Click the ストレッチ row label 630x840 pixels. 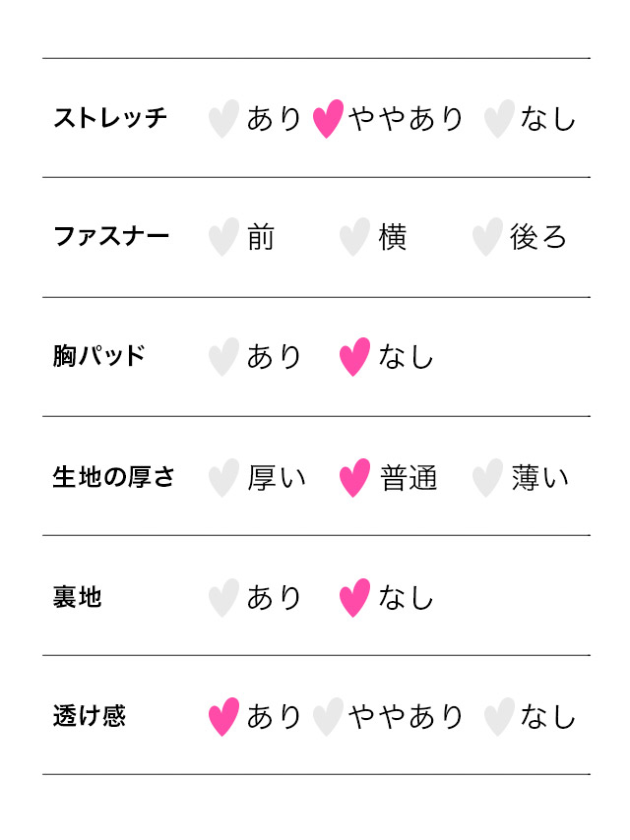(x=110, y=119)
